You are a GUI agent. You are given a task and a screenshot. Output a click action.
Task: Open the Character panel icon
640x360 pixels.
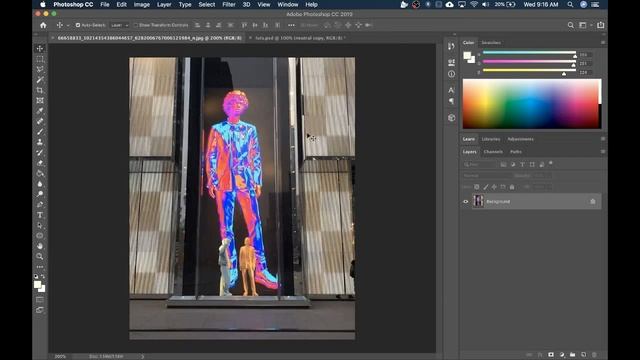451,90
